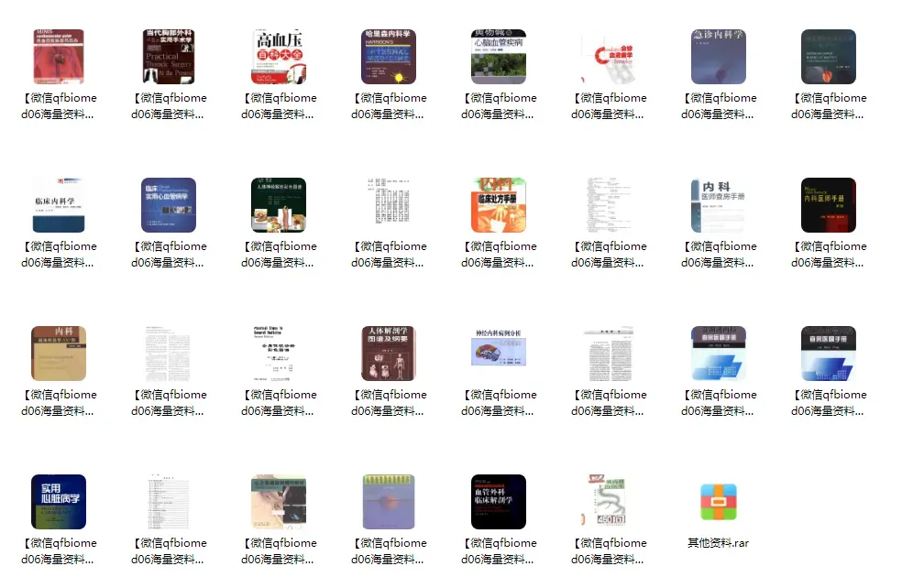Select the green 人体神经解剖彩色图谱 cover
Viewport: 924px width, 588px height.
pos(279,205)
